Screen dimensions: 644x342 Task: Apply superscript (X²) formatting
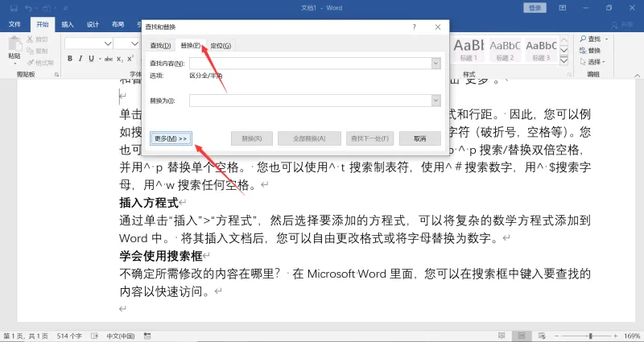point(130,59)
